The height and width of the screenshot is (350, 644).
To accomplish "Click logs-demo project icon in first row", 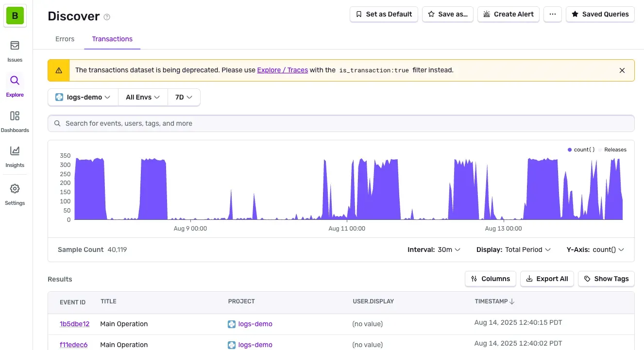I will (x=232, y=324).
